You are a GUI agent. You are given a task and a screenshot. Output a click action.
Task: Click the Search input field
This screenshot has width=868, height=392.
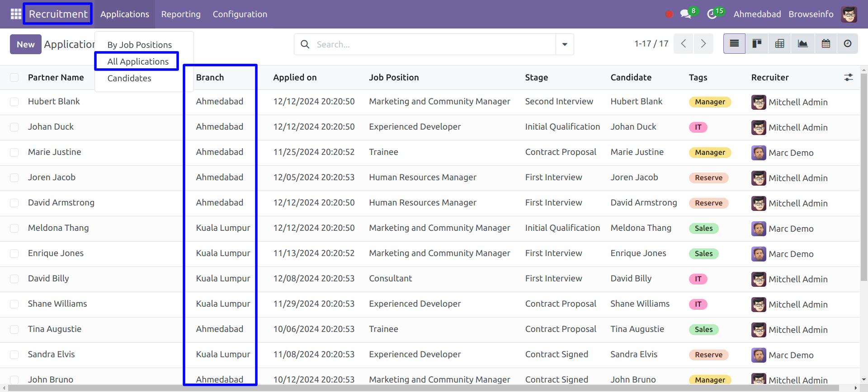[x=434, y=44]
